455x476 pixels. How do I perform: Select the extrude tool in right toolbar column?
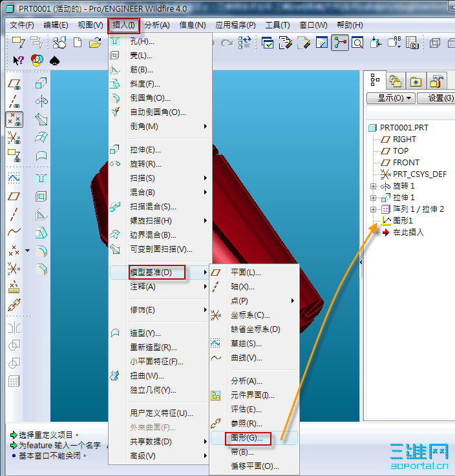pyautogui.click(x=41, y=83)
